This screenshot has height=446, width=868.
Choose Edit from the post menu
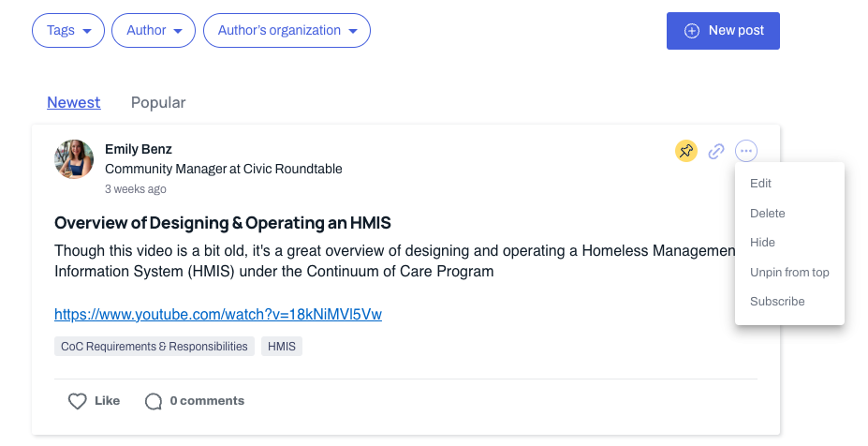(760, 184)
